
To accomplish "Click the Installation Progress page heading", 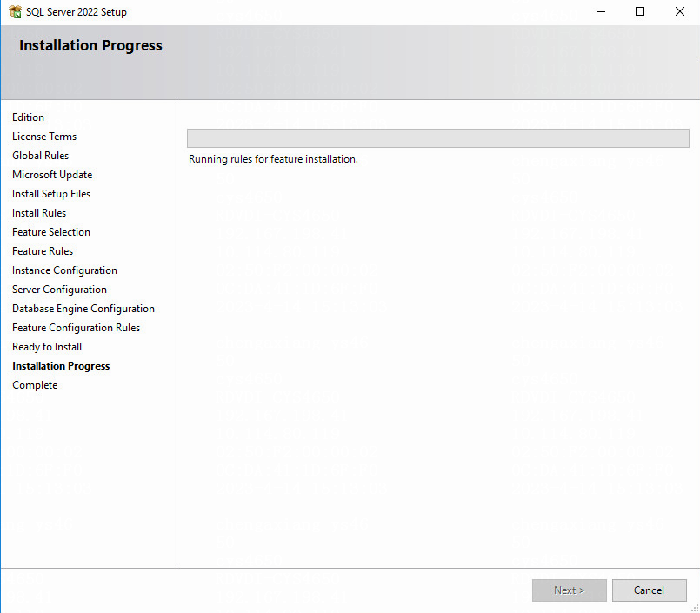I will pyautogui.click(x=90, y=45).
